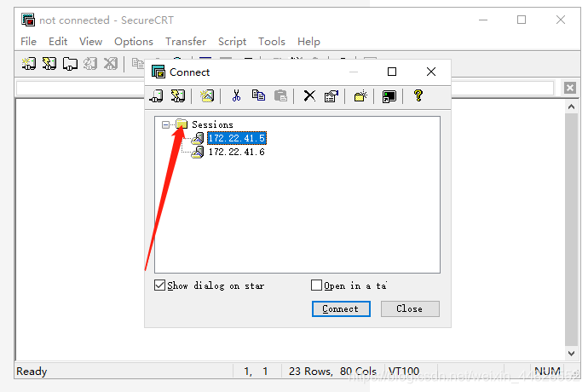Click session icon beside 172.22.41.6

[198, 152]
